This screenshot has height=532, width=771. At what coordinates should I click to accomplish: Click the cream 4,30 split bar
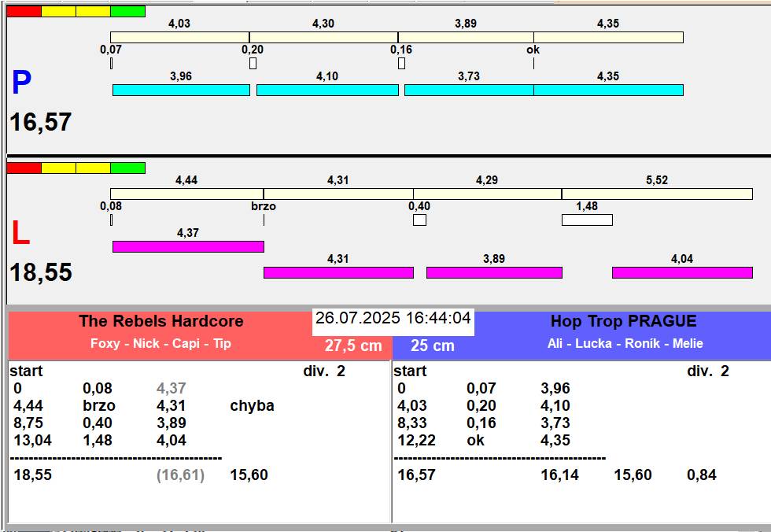coord(323,37)
